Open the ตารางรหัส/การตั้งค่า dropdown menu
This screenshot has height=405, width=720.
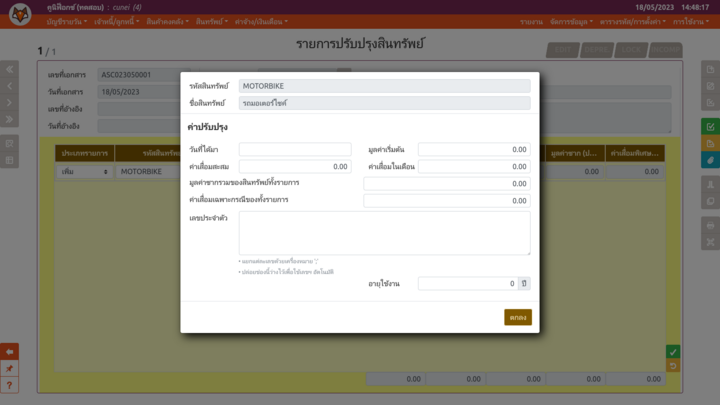point(633,22)
